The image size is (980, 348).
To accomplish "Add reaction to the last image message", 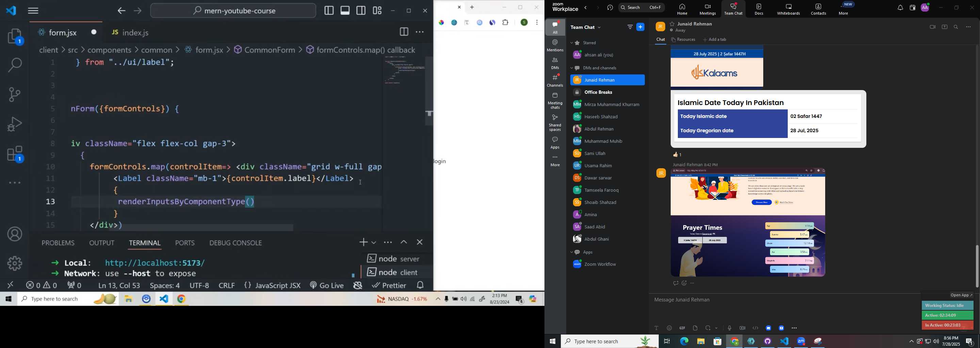I will click(x=684, y=283).
